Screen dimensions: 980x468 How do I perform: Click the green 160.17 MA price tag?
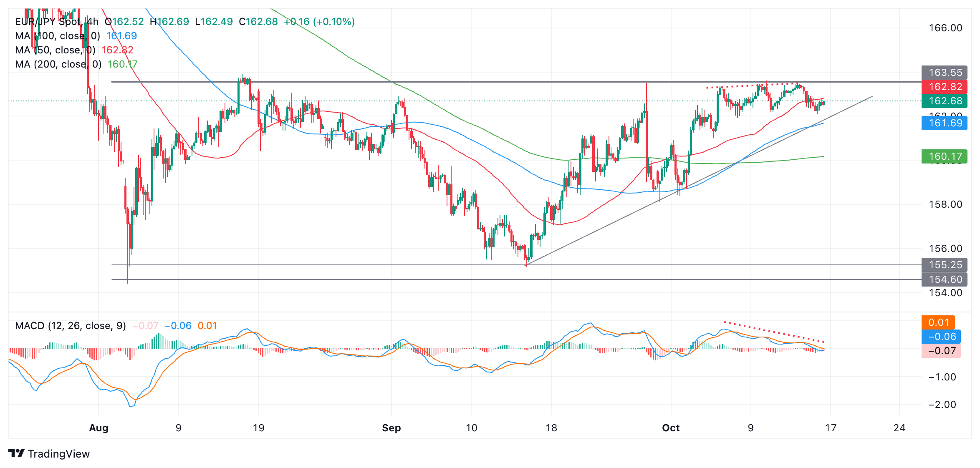[x=945, y=156]
